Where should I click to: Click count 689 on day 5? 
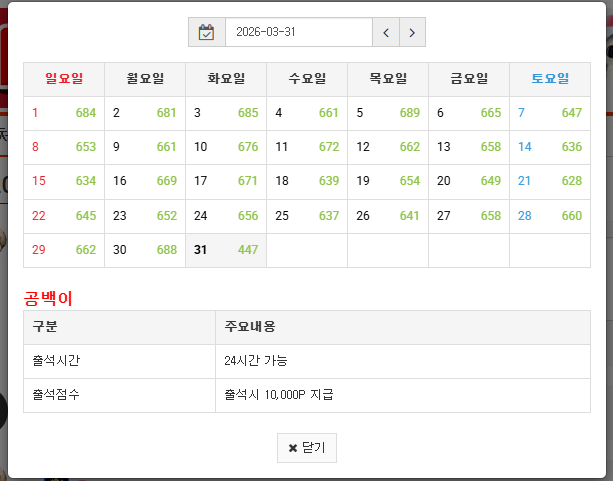click(x=410, y=113)
